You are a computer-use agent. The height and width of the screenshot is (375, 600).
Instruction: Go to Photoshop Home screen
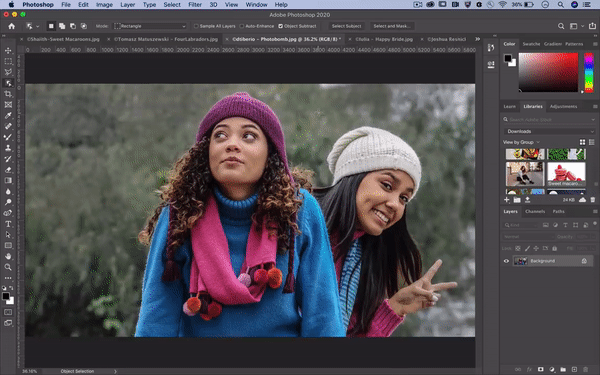click(11, 26)
